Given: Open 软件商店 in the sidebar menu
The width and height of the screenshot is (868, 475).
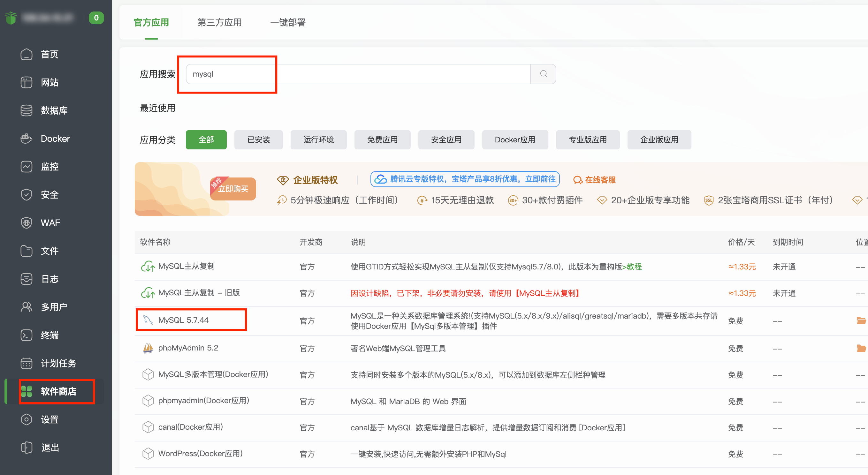Looking at the screenshot, I should [59, 391].
